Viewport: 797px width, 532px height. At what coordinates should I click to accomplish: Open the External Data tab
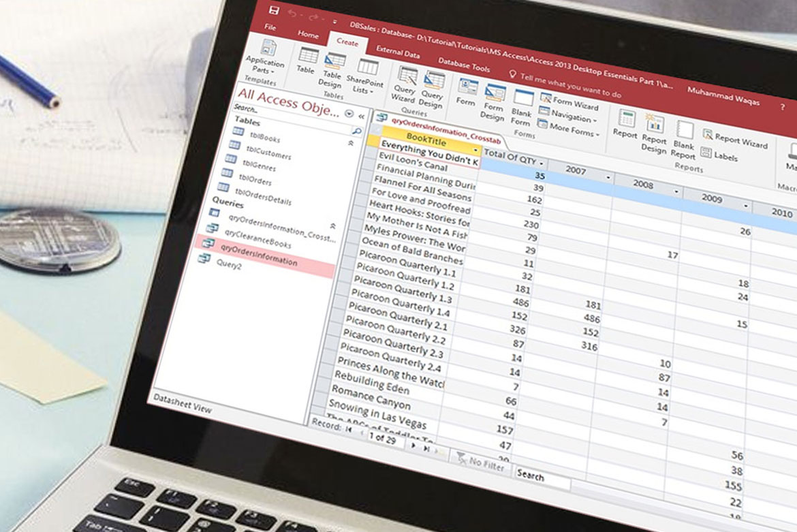[398, 52]
